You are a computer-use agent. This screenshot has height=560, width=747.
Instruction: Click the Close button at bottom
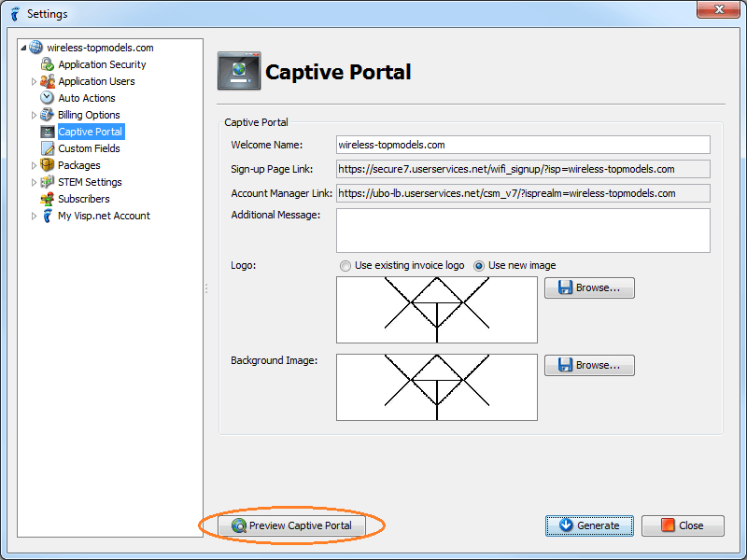click(683, 525)
